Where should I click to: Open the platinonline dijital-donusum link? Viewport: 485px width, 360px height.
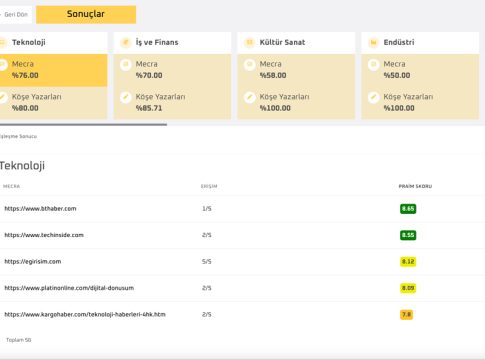[x=69, y=288]
